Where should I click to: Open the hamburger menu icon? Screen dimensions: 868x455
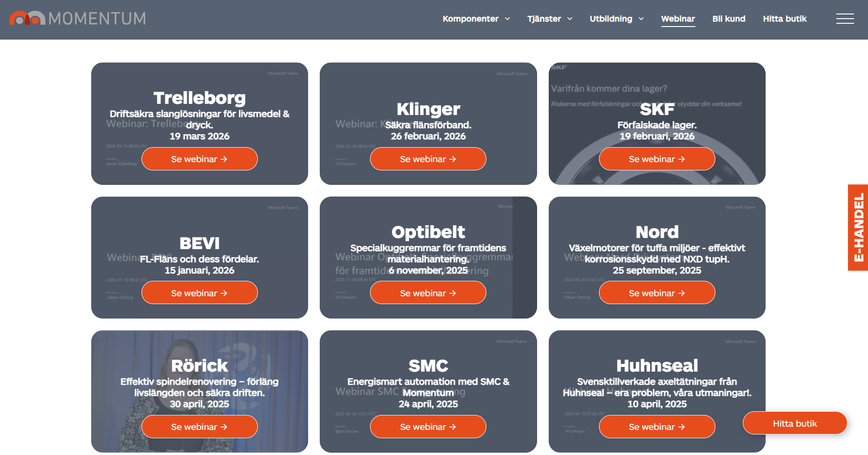(845, 19)
